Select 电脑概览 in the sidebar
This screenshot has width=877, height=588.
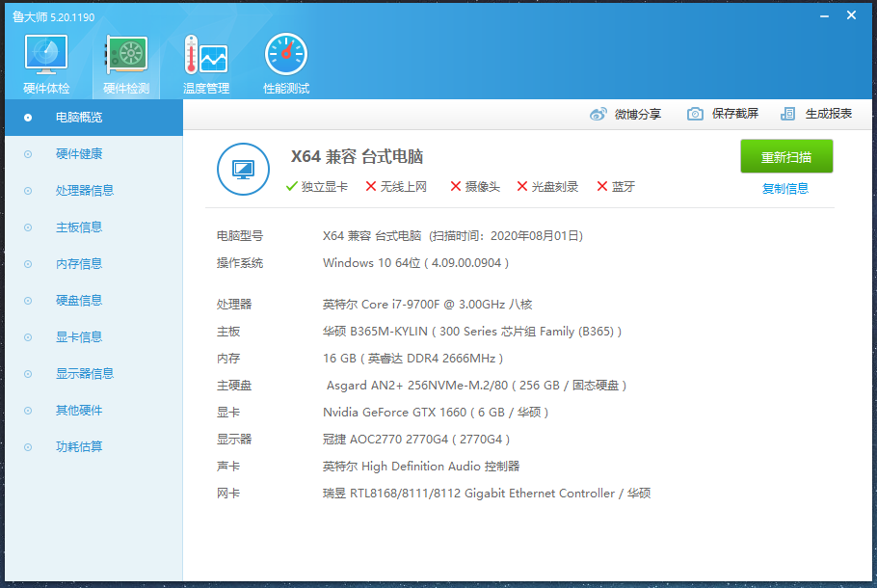94,118
